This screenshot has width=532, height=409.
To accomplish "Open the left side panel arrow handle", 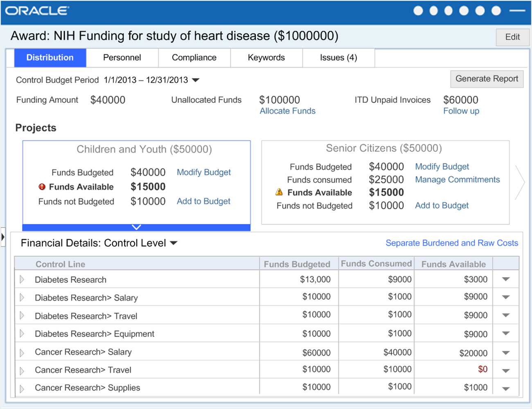I will pyautogui.click(x=3, y=237).
